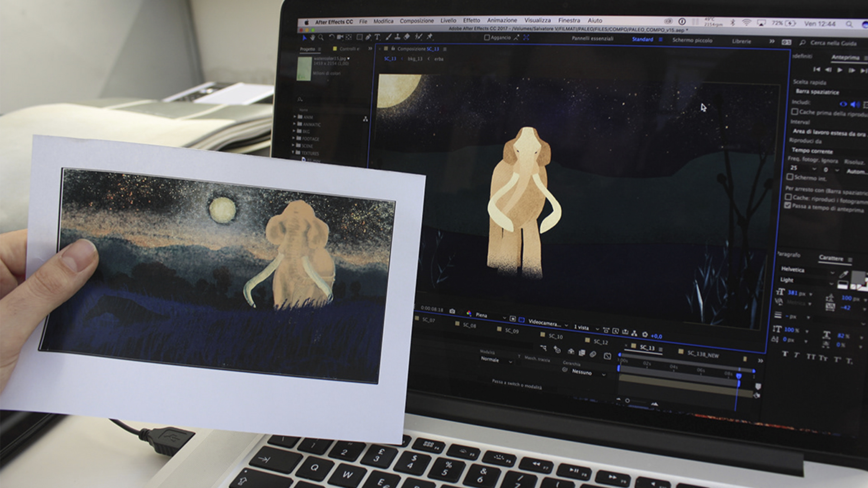The width and height of the screenshot is (868, 488).
Task: Click the watercolor15.jpg thumbnail in Project panel
Action: (304, 68)
